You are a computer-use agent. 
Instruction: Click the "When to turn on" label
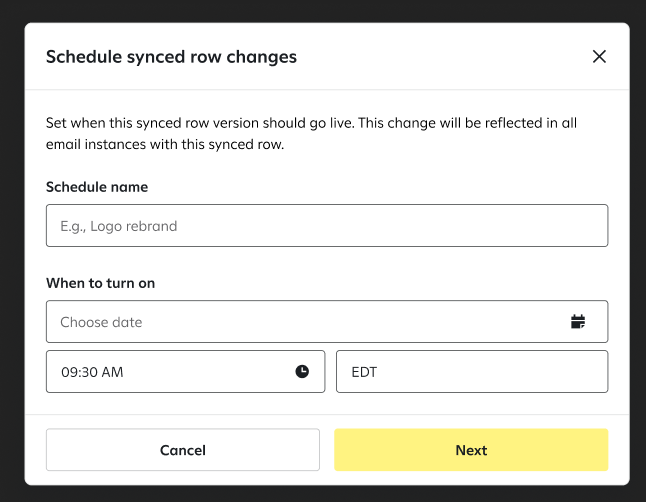101,283
